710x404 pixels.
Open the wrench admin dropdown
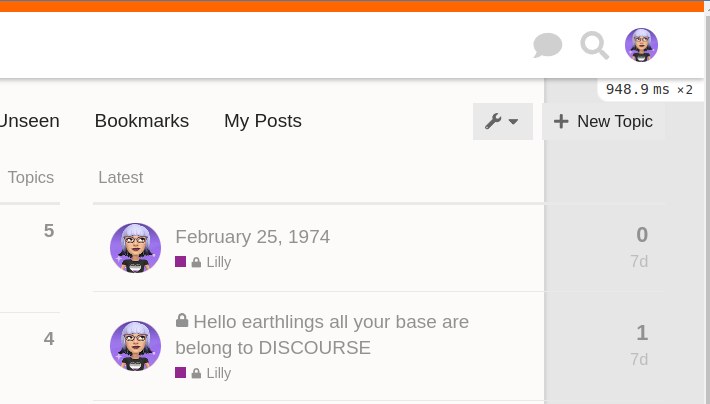pos(502,121)
